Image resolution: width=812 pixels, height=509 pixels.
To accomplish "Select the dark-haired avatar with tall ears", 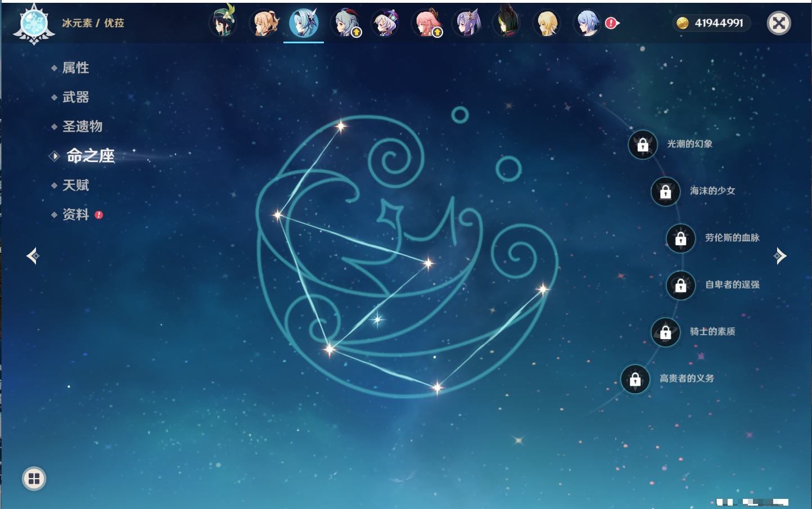I will [x=507, y=23].
